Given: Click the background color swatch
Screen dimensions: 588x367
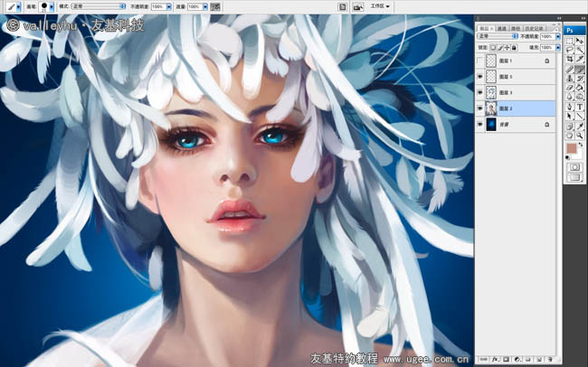Looking at the screenshot, I should click(579, 156).
